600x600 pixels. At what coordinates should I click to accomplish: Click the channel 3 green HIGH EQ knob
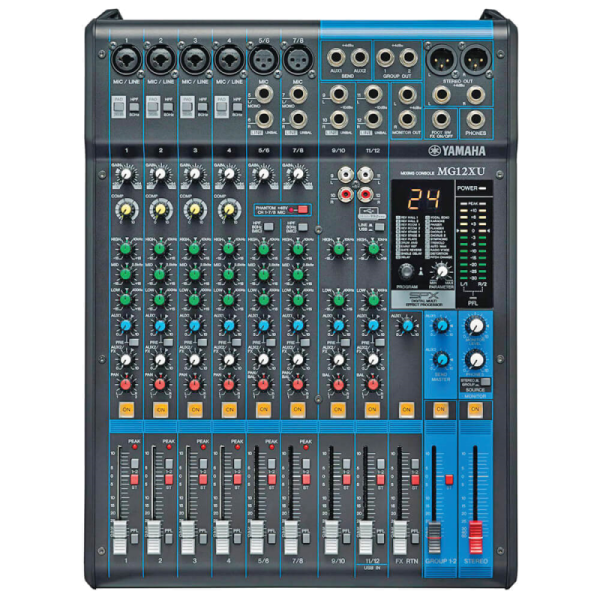coord(194,249)
